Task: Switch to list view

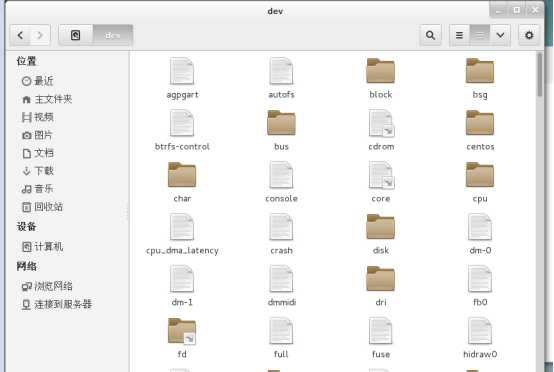Action: click(x=459, y=35)
